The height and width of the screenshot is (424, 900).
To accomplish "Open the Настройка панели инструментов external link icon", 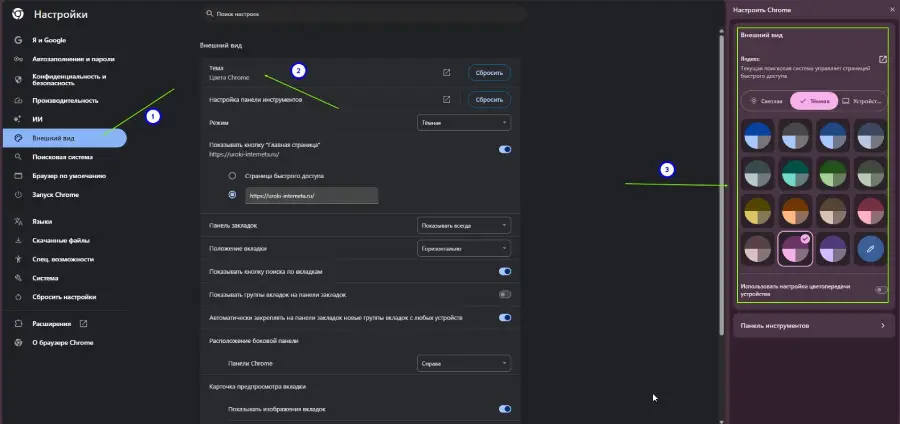I will (x=447, y=99).
